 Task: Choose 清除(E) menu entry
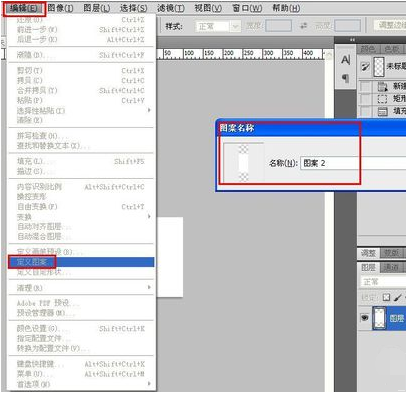[x=81, y=120]
